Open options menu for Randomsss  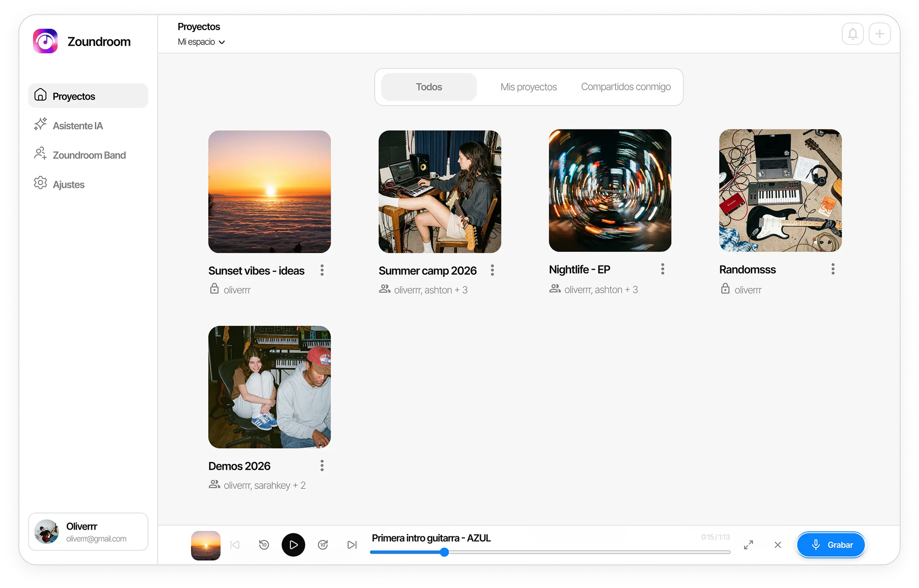click(x=833, y=269)
